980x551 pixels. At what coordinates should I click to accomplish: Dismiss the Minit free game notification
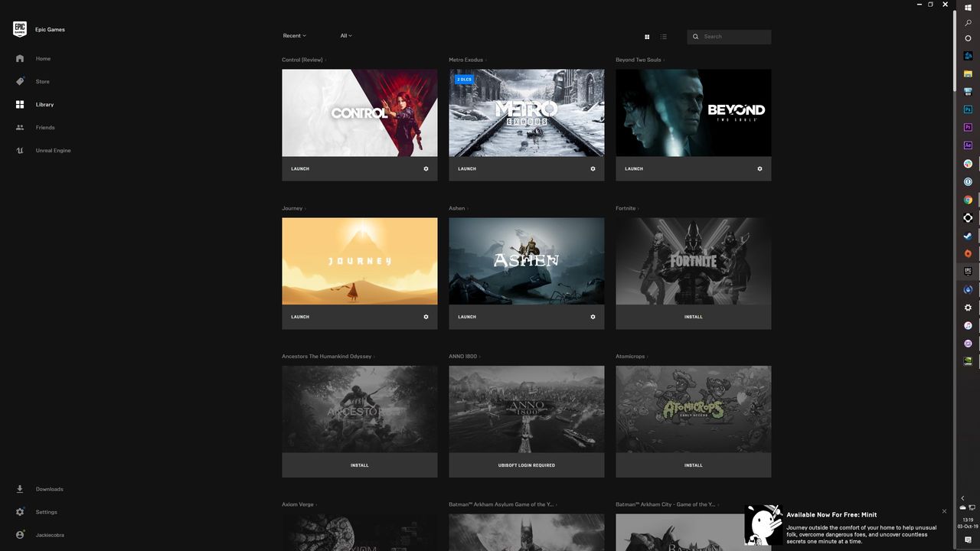pos(944,511)
